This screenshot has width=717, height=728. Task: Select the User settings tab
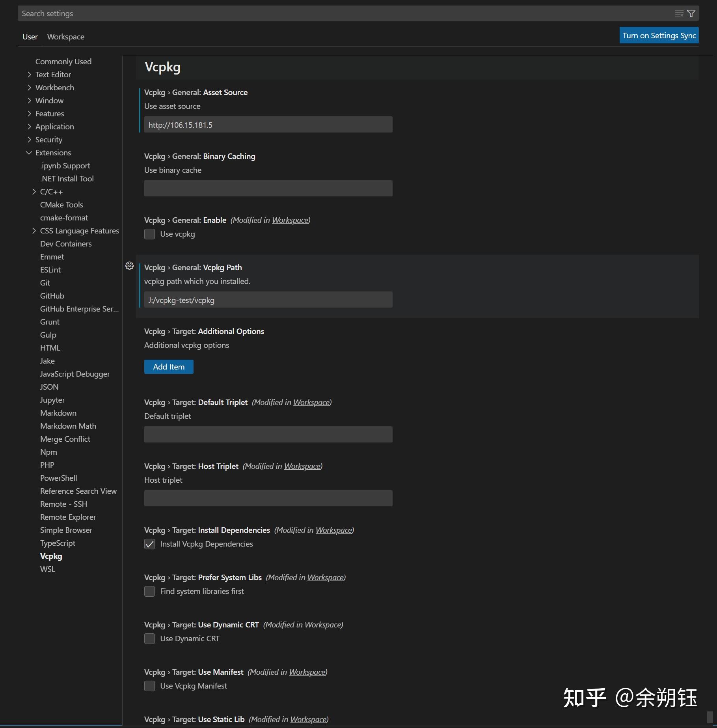(30, 37)
